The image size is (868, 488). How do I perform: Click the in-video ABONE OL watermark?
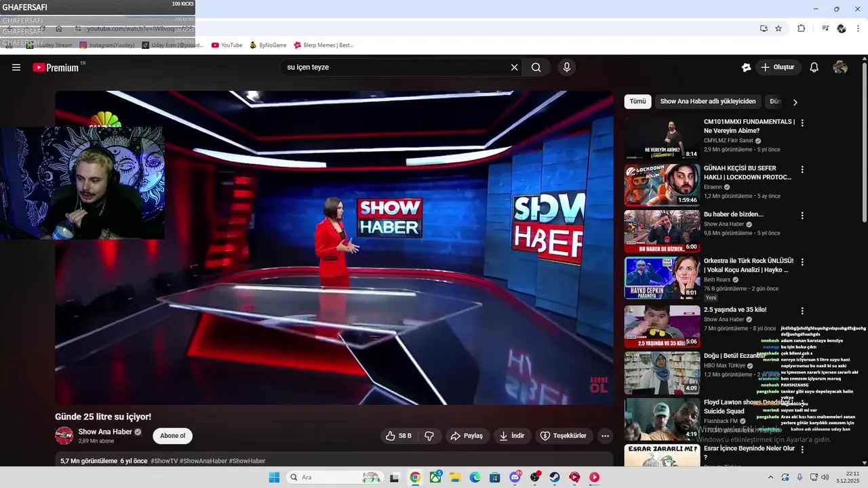(x=598, y=385)
